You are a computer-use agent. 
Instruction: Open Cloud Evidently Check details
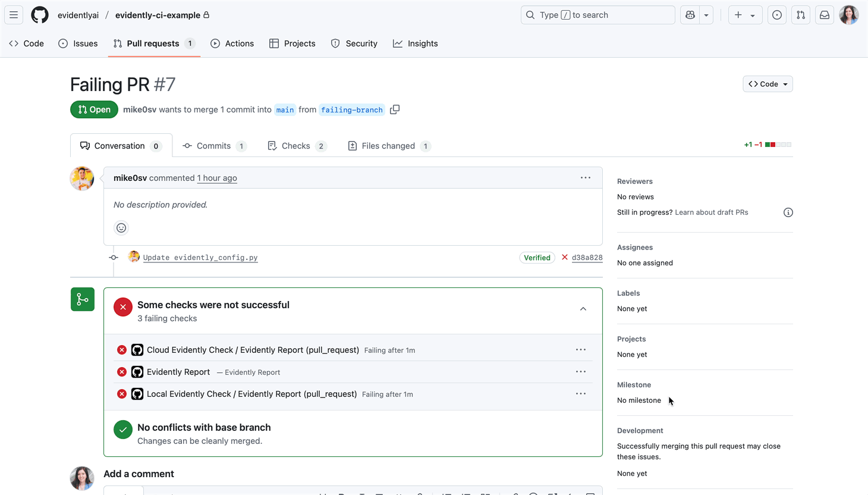click(x=253, y=350)
